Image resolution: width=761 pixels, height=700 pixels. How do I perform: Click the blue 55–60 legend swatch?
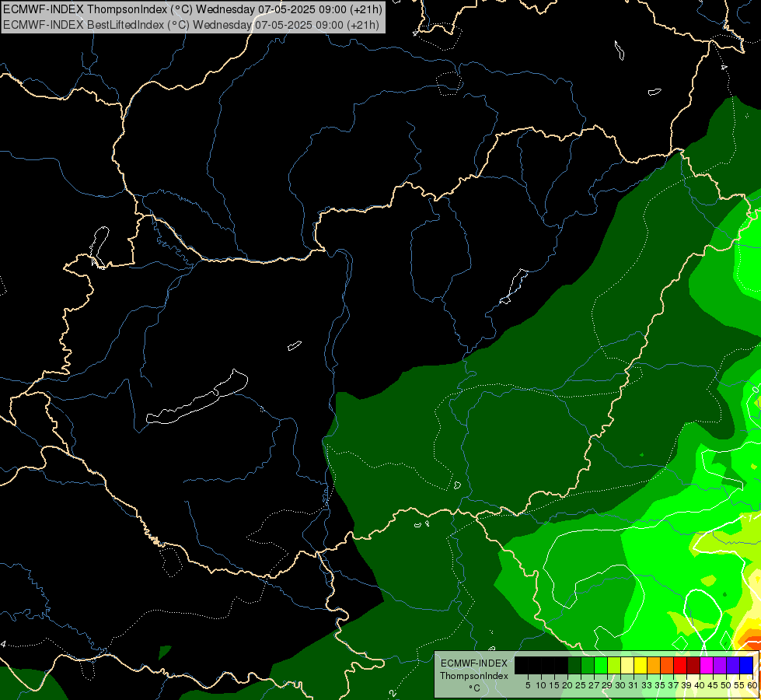746,665
